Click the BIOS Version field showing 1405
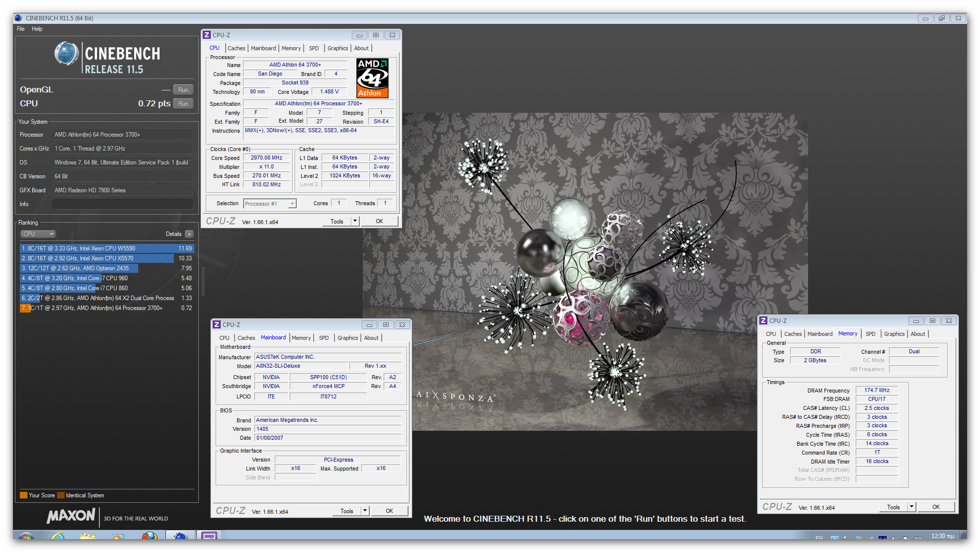980x552 pixels. point(327,429)
